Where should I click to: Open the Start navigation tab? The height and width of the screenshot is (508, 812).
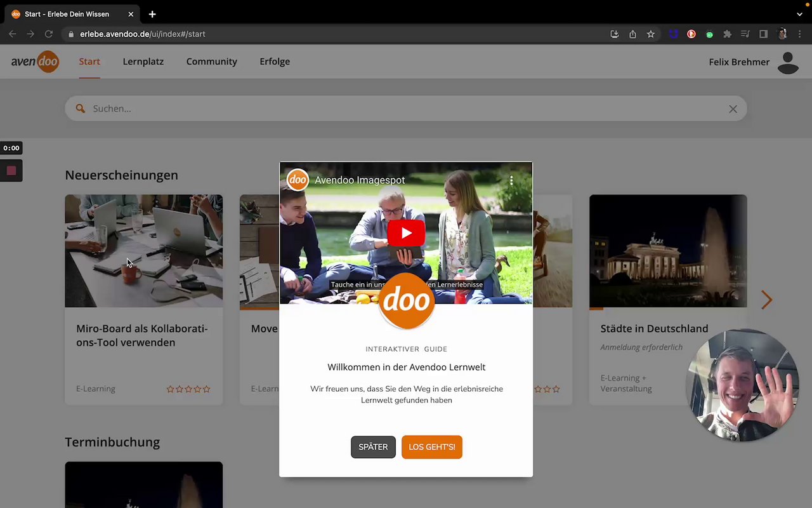pos(89,62)
